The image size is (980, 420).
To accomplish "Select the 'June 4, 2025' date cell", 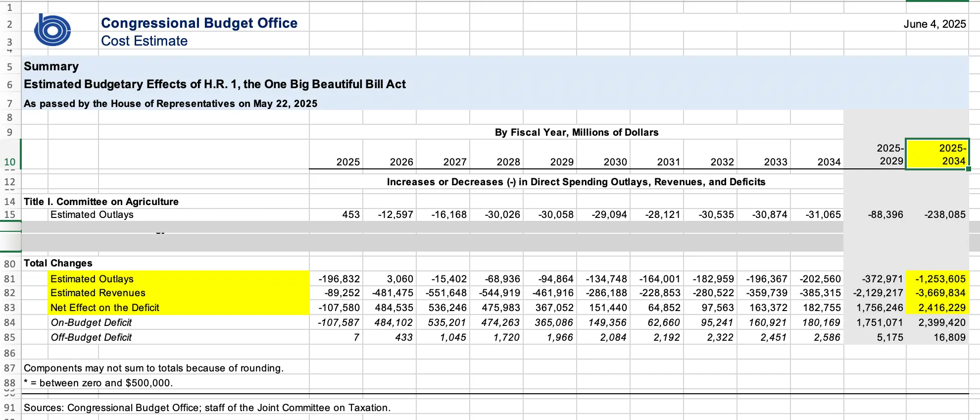I will click(934, 24).
